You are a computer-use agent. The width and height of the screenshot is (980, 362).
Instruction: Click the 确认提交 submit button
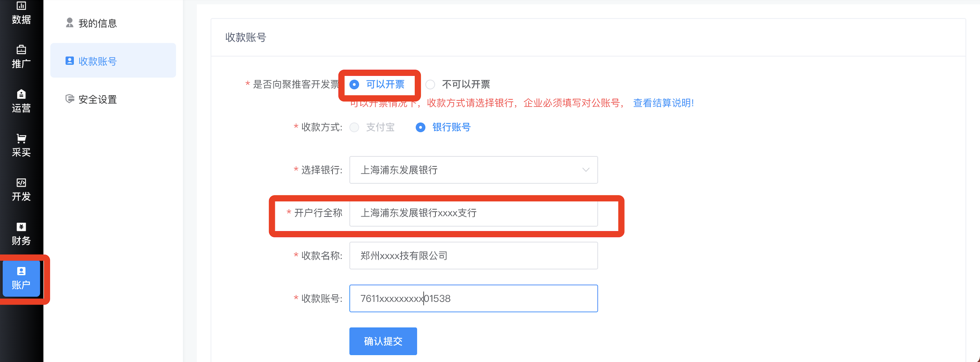click(383, 341)
